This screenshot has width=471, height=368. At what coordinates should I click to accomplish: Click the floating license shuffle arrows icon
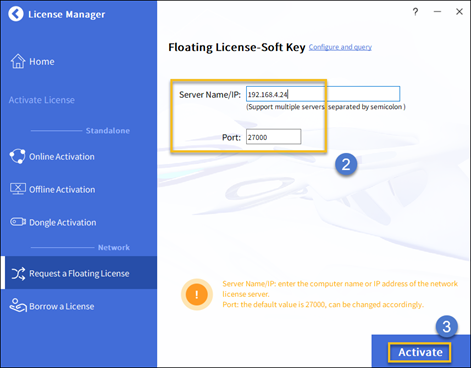click(x=18, y=274)
